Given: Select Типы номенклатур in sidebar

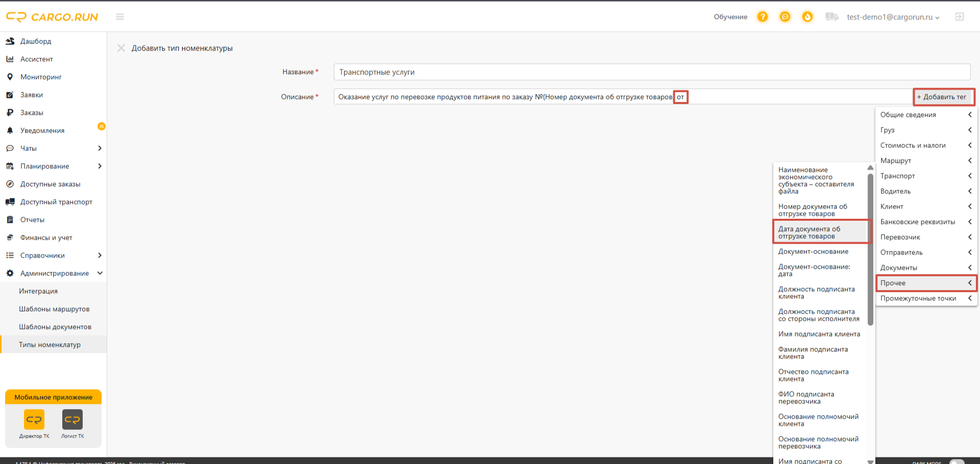Looking at the screenshot, I should [54, 345].
